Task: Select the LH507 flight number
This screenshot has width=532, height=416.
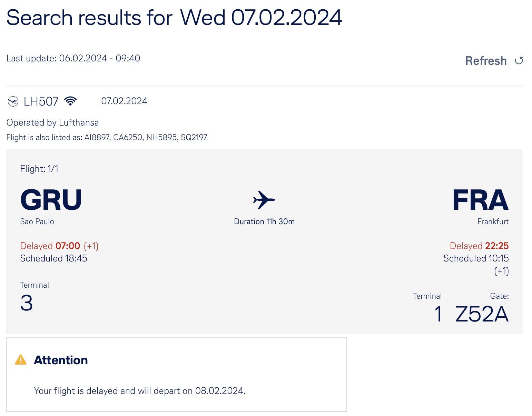Action: tap(41, 101)
